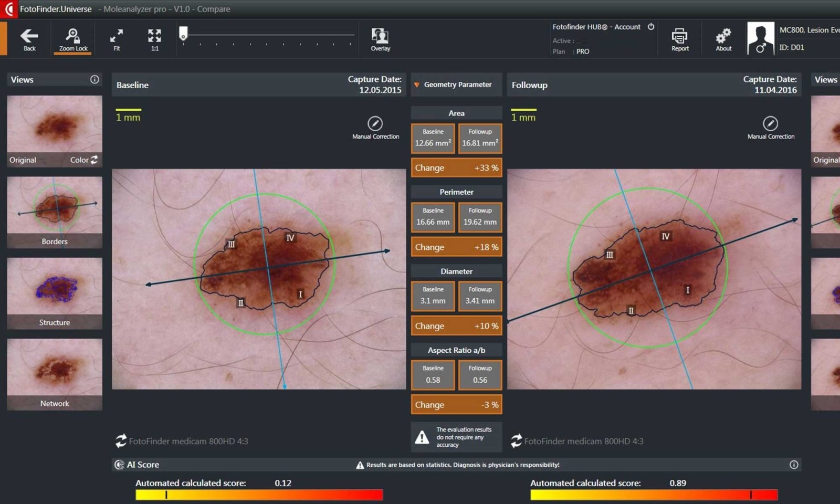The width and height of the screenshot is (840, 504).
Task: Click the Aspect Ratio Change -3 % bar
Action: click(456, 405)
